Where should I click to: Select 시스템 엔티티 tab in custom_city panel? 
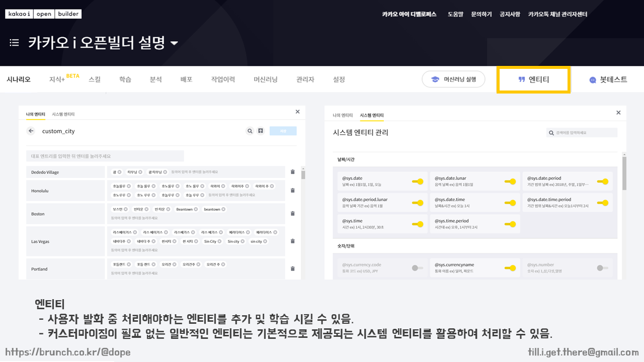[63, 115]
